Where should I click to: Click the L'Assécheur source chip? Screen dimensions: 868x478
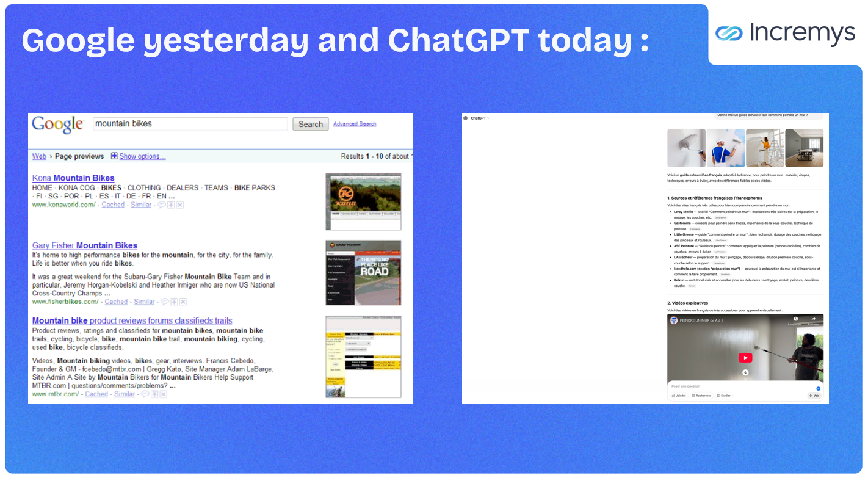tap(719, 263)
